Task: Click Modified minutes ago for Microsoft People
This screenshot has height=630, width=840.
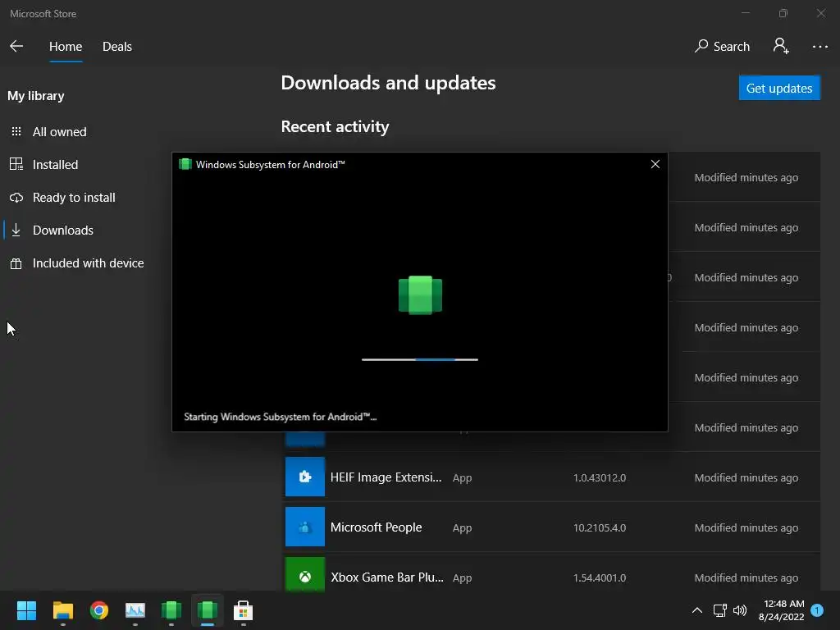Action: (x=746, y=527)
